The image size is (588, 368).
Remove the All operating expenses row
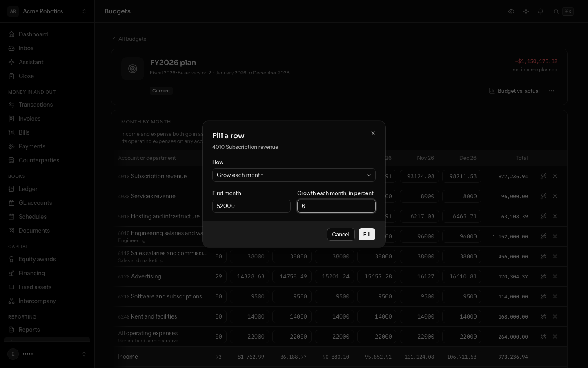click(555, 337)
